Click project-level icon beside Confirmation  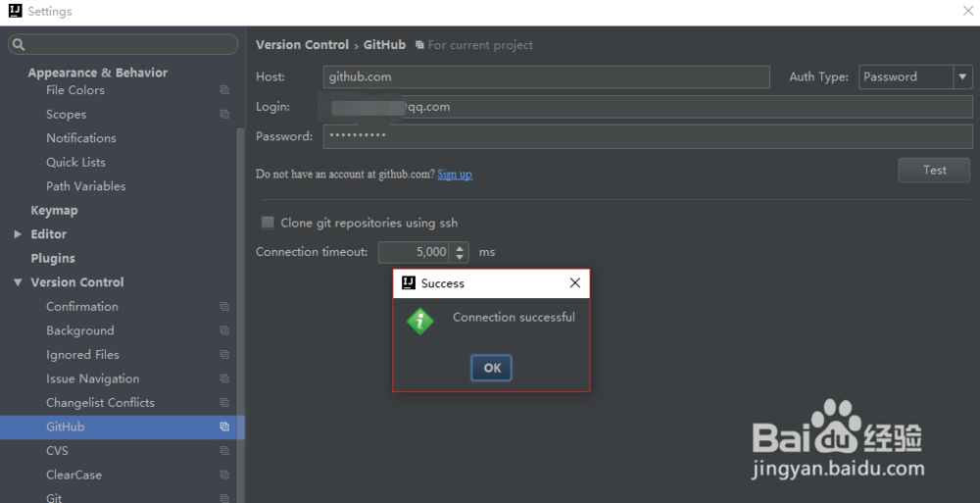coord(224,307)
